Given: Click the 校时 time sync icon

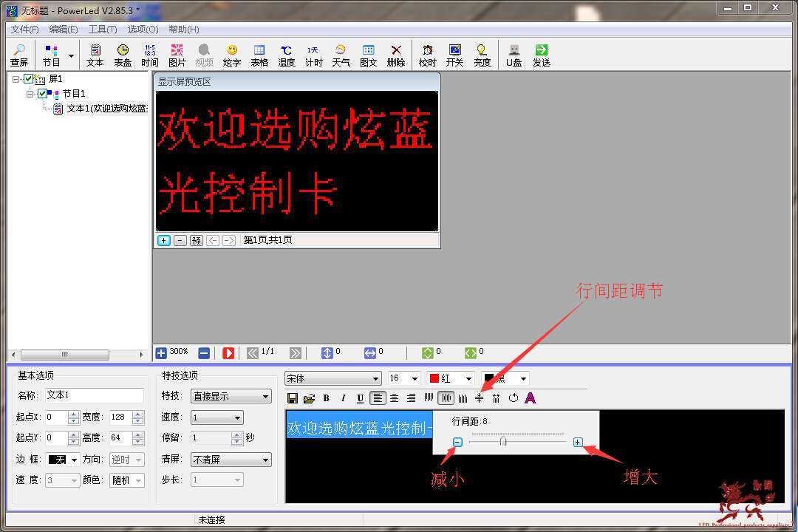Looking at the screenshot, I should pyautogui.click(x=428, y=55).
